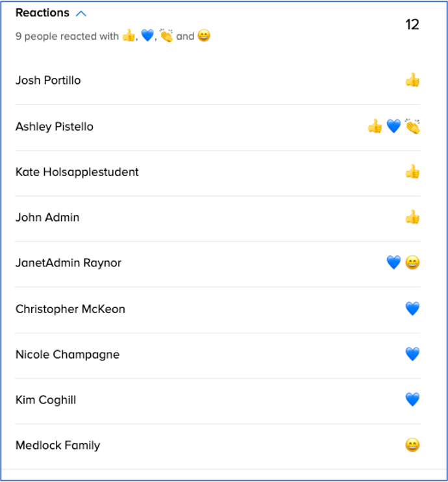Screen dimensions: 448x482
Task: Click Christopher McKeon's blue heart reaction
Action: [412, 309]
